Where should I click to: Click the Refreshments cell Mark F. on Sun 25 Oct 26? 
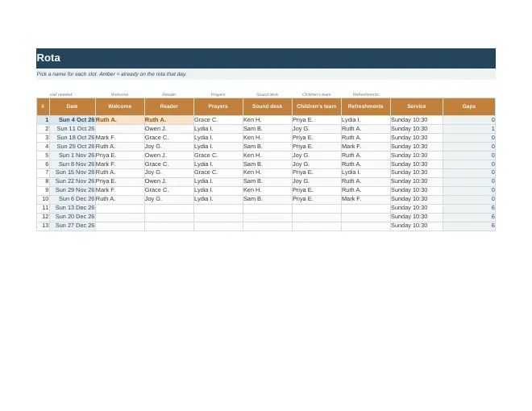coord(366,147)
